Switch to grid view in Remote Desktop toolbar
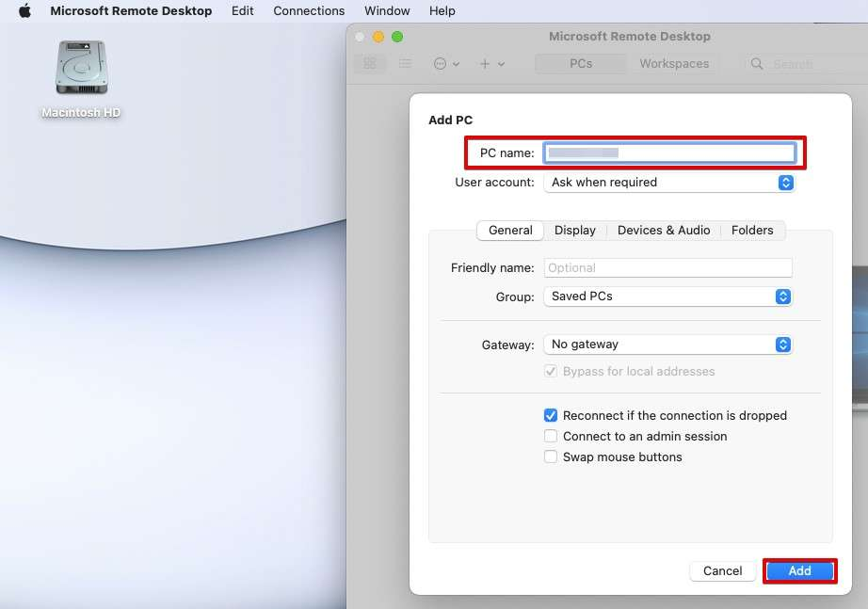 tap(370, 64)
